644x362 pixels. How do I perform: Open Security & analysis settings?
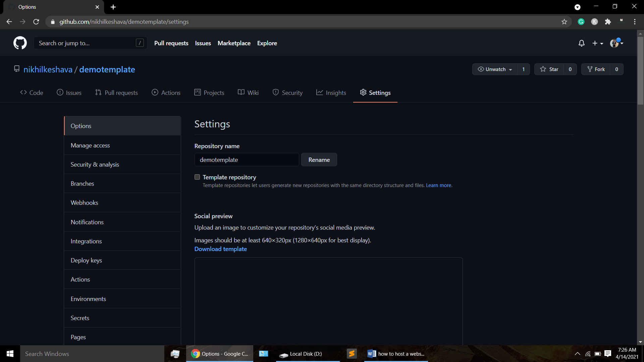122,165
